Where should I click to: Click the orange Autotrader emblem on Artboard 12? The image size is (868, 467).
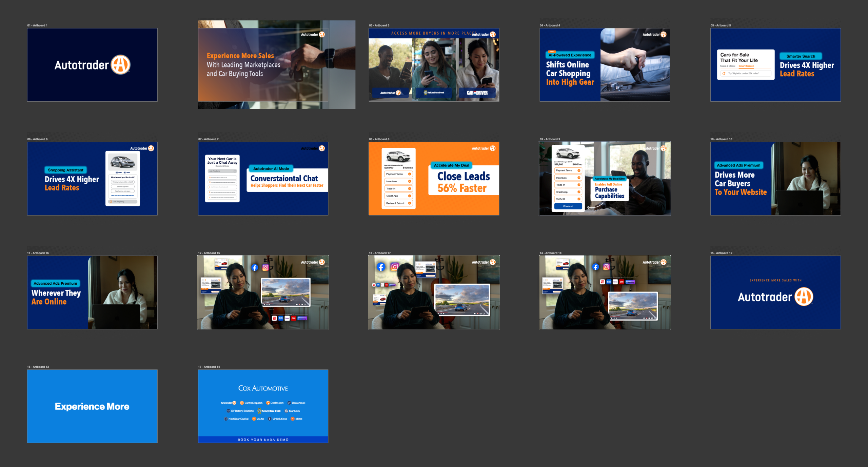click(804, 297)
